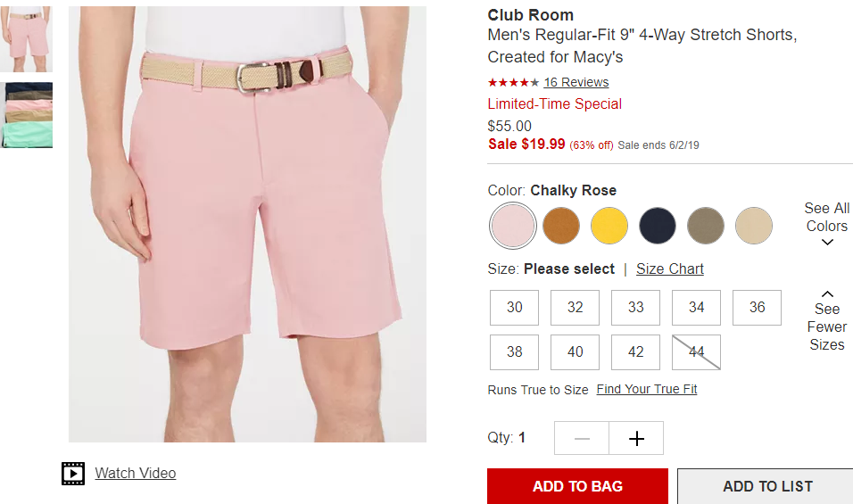Choose the yellow color swatch
853x504 pixels.
coord(609,226)
